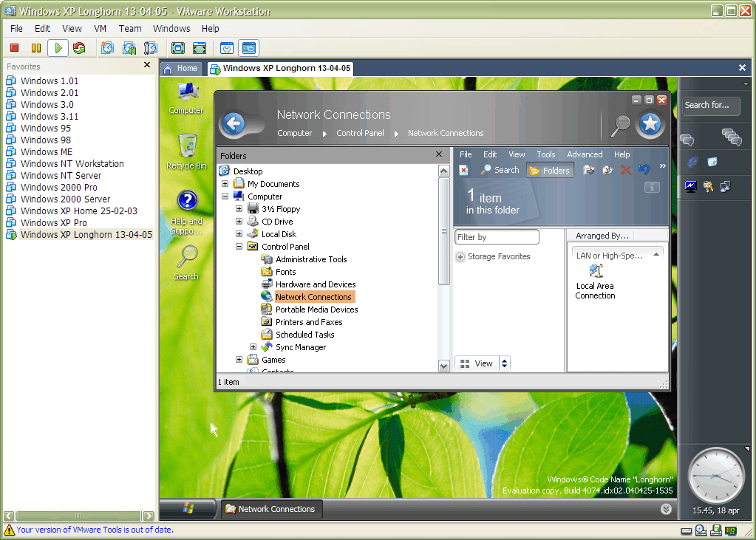756x540 pixels.
Task: Click the magnifier search icon in window header
Action: point(621,126)
